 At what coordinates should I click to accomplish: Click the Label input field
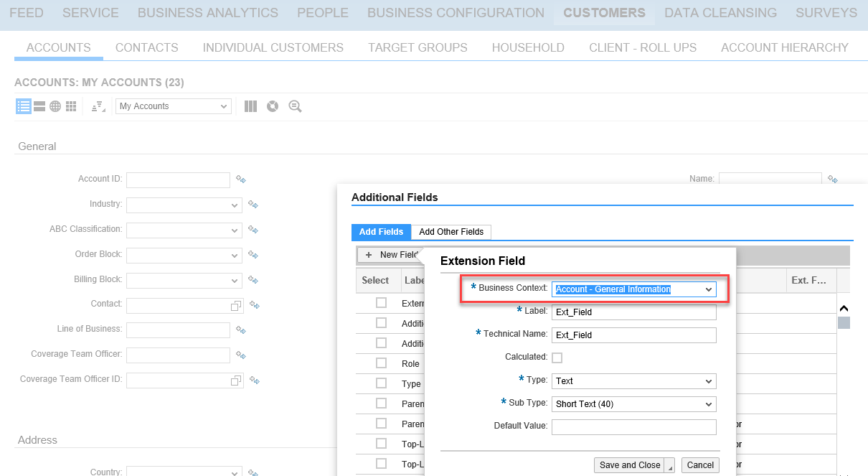tap(634, 312)
